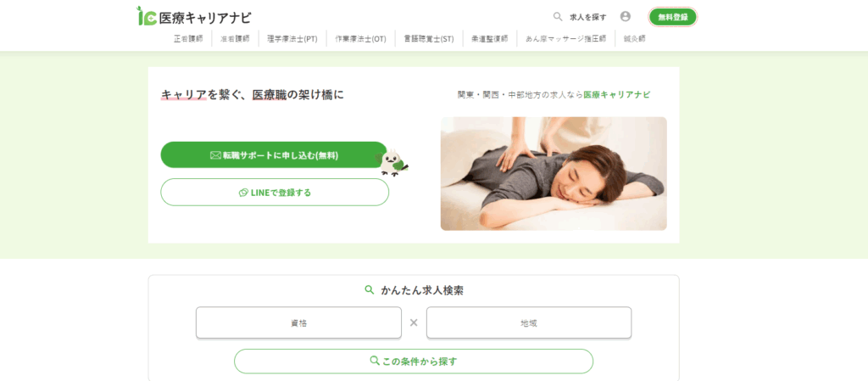Open 言語聴覚士(ST) category

pyautogui.click(x=429, y=39)
